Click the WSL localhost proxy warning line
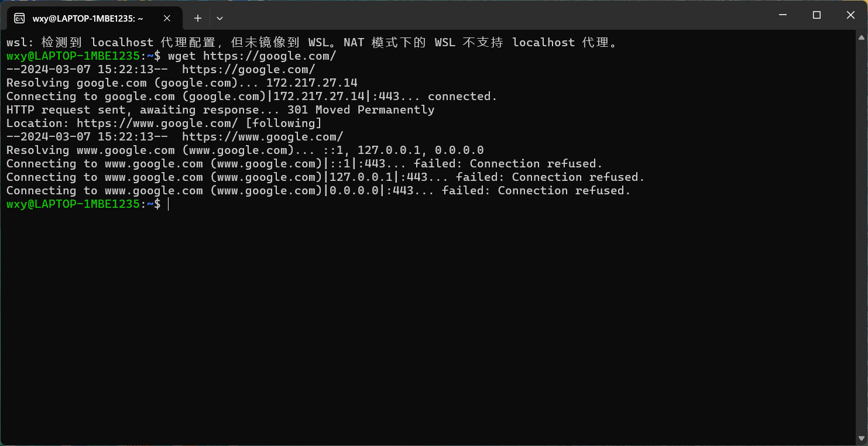The height and width of the screenshot is (446, 868). tap(312, 43)
